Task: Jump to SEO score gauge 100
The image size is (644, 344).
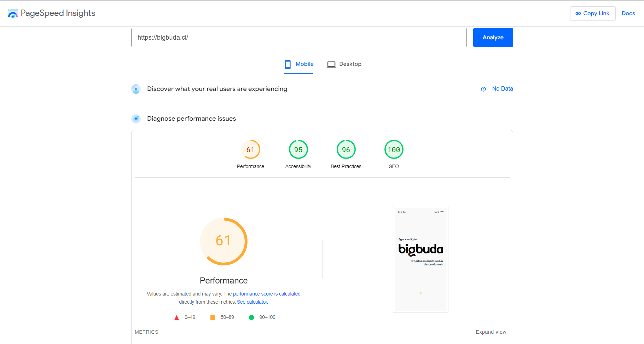Action: pyautogui.click(x=394, y=150)
